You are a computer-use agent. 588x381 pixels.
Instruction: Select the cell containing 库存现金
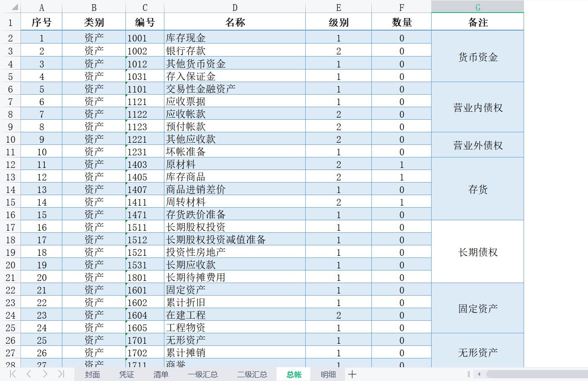pyautogui.click(x=235, y=37)
